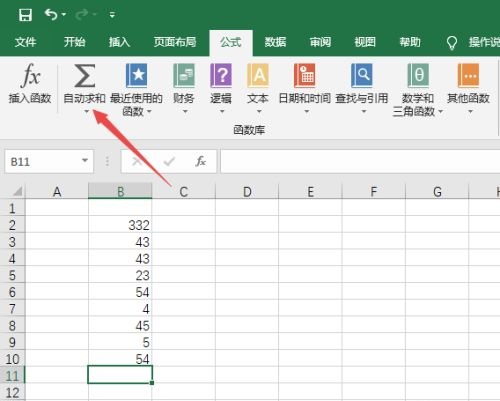Click the 插入函数 fx button
This screenshot has width=500, height=401.
coord(30,83)
